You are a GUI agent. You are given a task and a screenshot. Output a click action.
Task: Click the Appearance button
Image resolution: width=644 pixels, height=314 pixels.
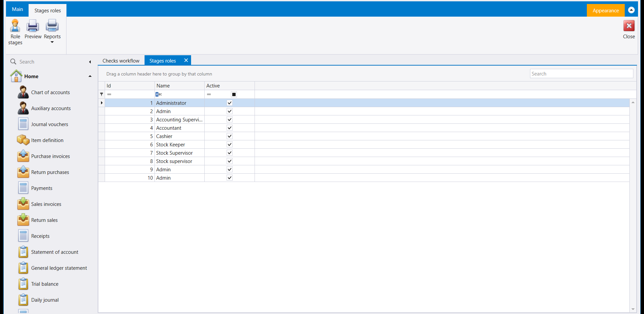point(605,10)
